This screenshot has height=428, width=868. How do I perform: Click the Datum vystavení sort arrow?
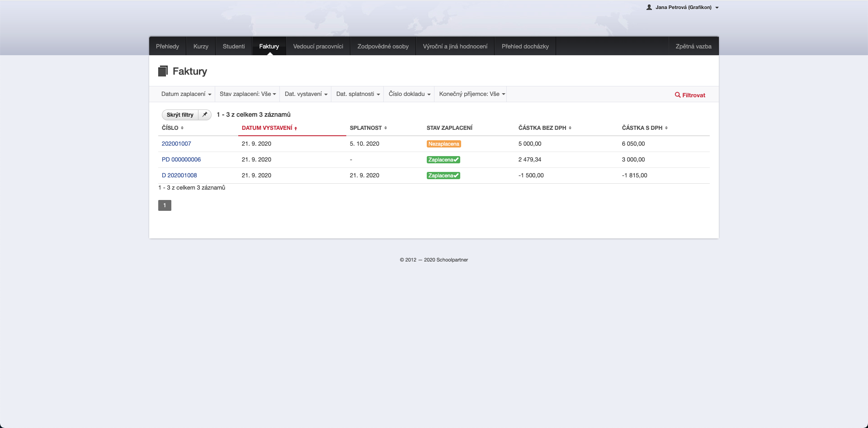pos(296,128)
